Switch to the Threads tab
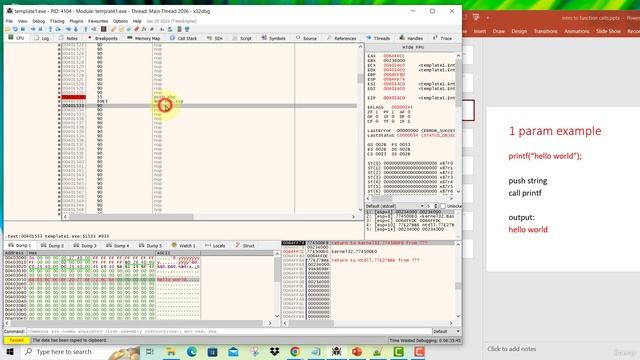Image resolution: width=640 pixels, height=360 pixels. 378,38
